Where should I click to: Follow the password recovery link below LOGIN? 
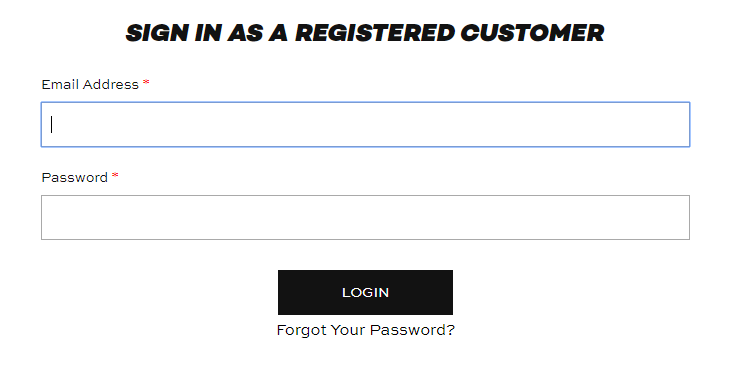tap(365, 330)
